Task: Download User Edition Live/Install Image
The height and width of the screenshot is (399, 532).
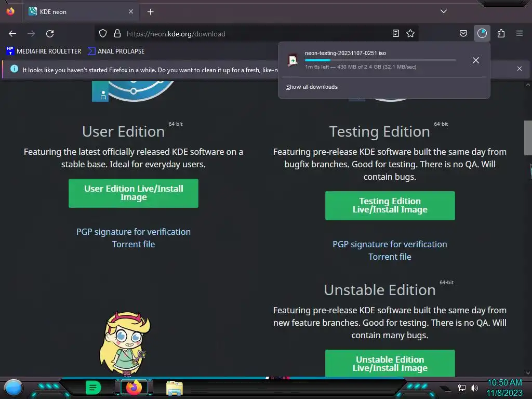Action: click(134, 193)
